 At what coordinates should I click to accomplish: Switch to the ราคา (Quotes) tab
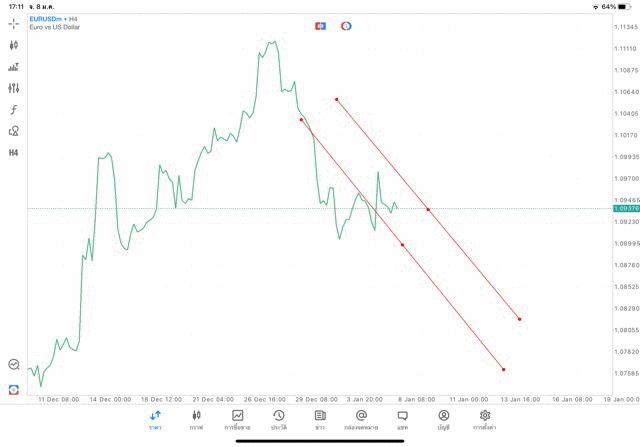pos(155,420)
